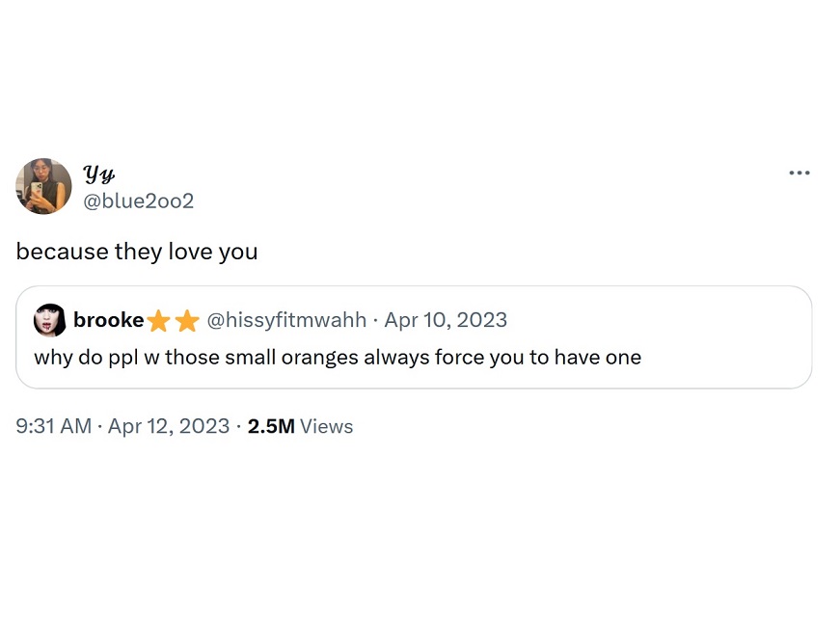Click the quoted tweet card border area
Screen dimensions: 840x643
point(414,337)
